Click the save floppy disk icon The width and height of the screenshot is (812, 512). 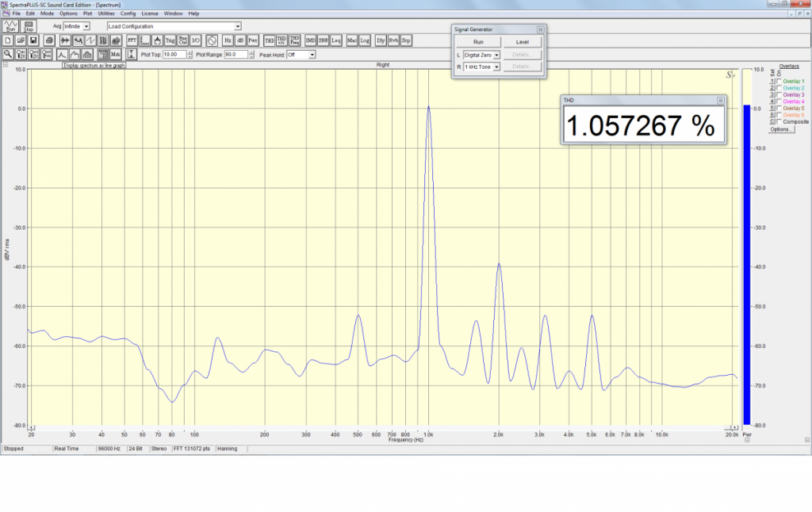pyautogui.click(x=33, y=40)
